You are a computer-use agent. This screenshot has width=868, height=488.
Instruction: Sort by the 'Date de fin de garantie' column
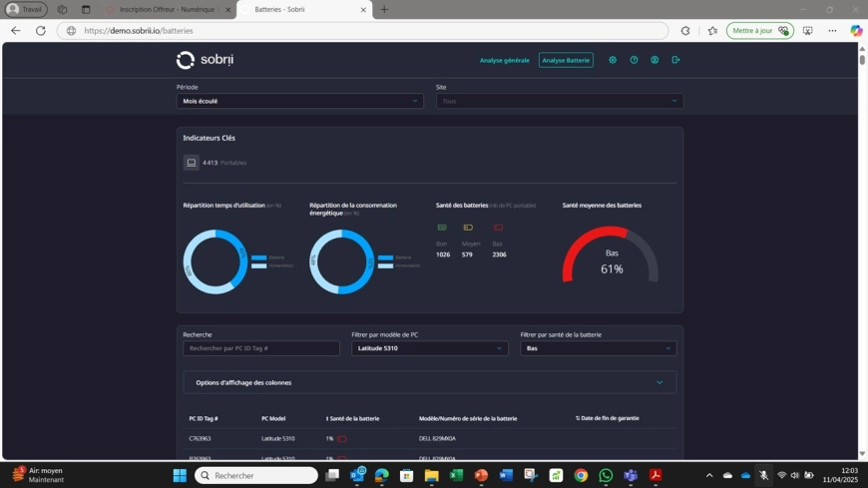pyautogui.click(x=608, y=418)
